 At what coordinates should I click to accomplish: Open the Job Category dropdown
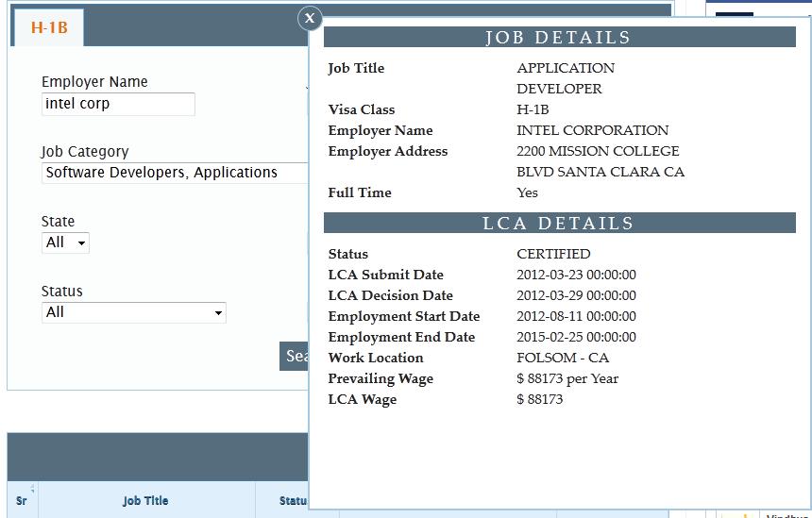point(176,173)
